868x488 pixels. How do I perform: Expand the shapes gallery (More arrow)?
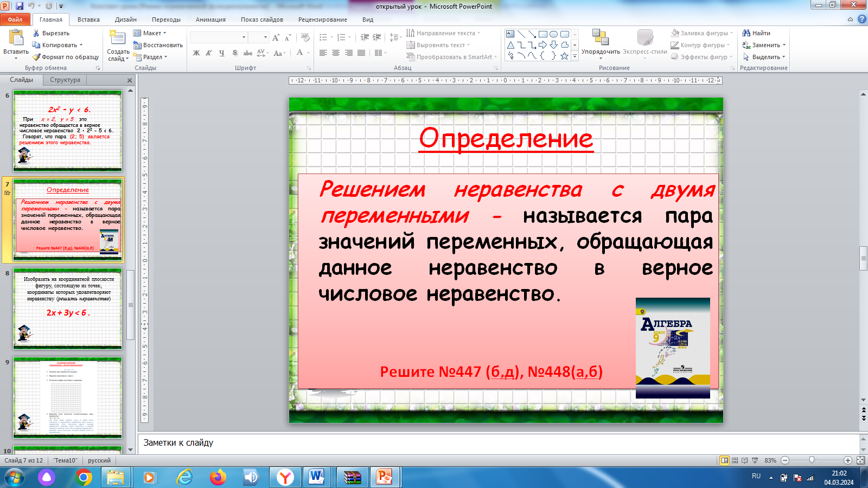coord(575,56)
